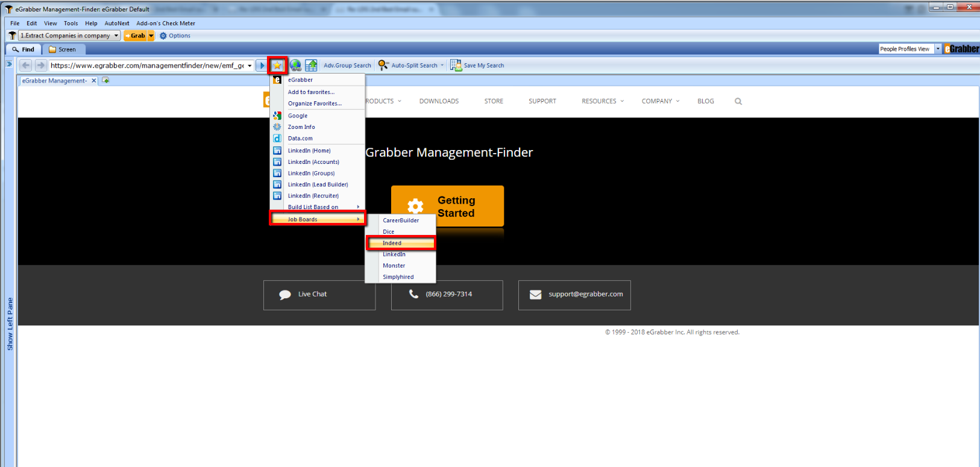Open the Grab button dropdown arrow
Image resolution: width=980 pixels, height=467 pixels.
tap(151, 36)
